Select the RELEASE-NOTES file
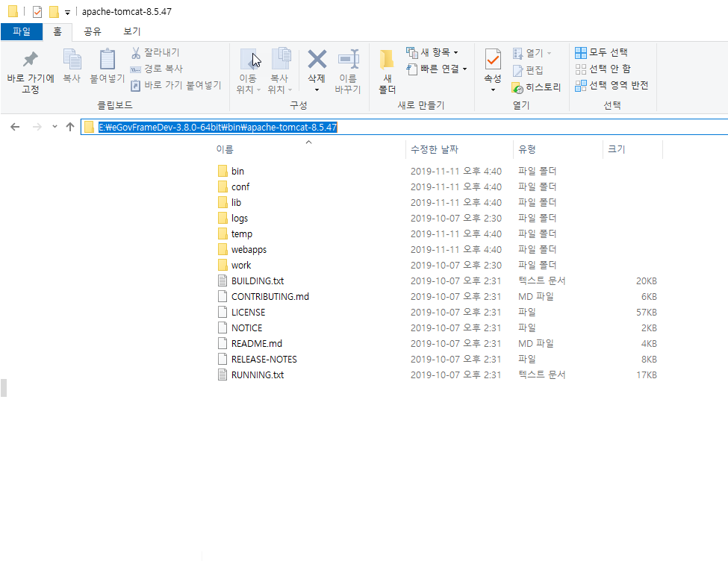 pos(264,360)
